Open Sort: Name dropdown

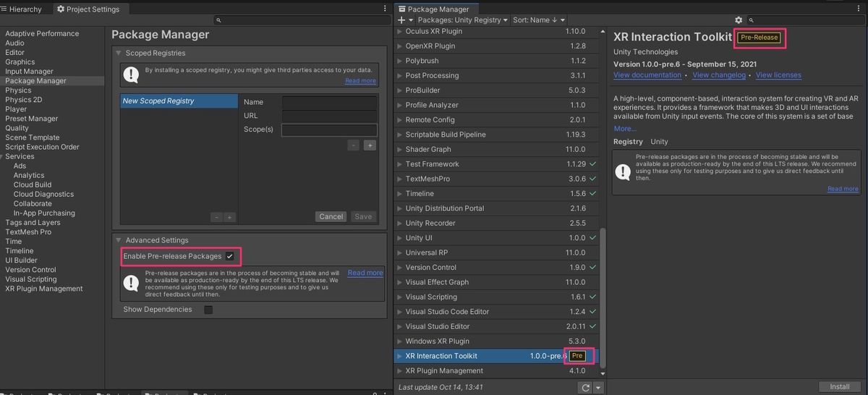[x=539, y=20]
